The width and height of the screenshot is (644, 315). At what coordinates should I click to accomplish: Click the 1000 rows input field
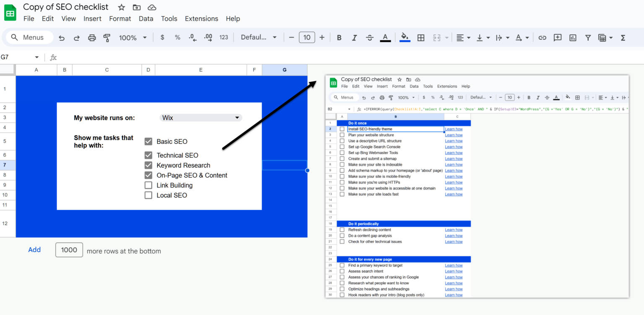(69, 250)
